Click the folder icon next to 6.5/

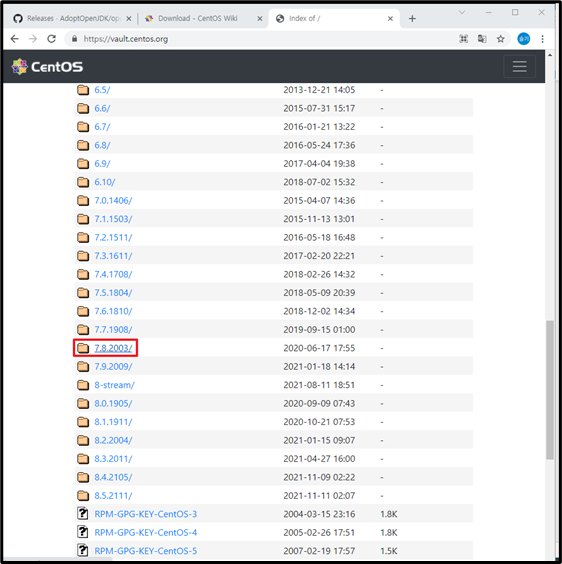[x=83, y=90]
